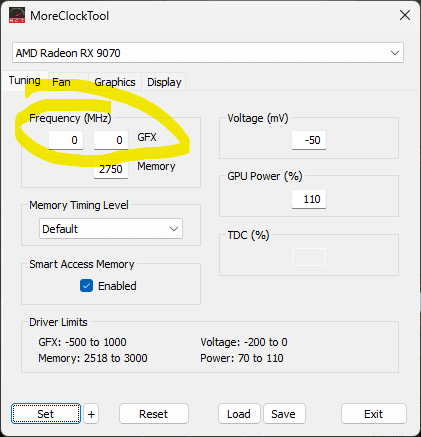This screenshot has width=421, height=437.
Task: Click the Save button
Action: coord(284,414)
